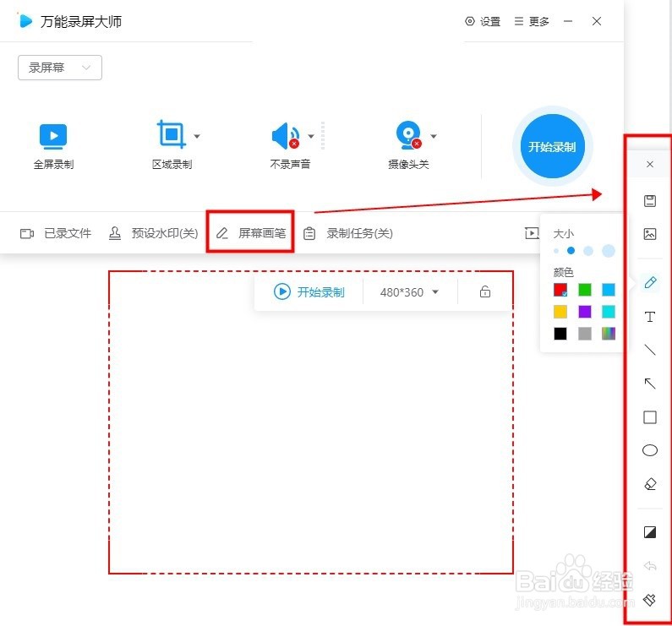The height and width of the screenshot is (626, 672).
Task: Pick the black color swatch
Action: pos(560,334)
